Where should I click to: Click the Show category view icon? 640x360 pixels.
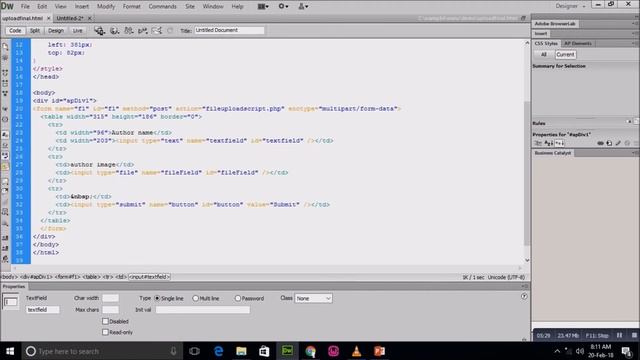(x=538, y=143)
